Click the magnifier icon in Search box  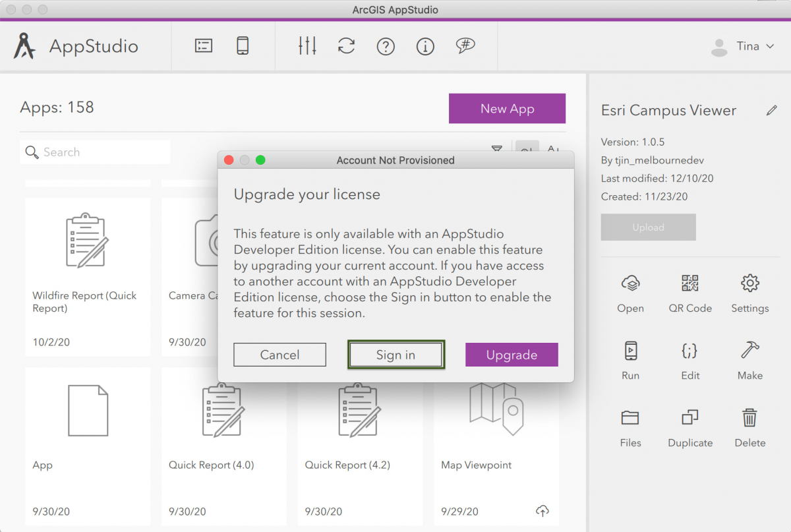pos(32,152)
